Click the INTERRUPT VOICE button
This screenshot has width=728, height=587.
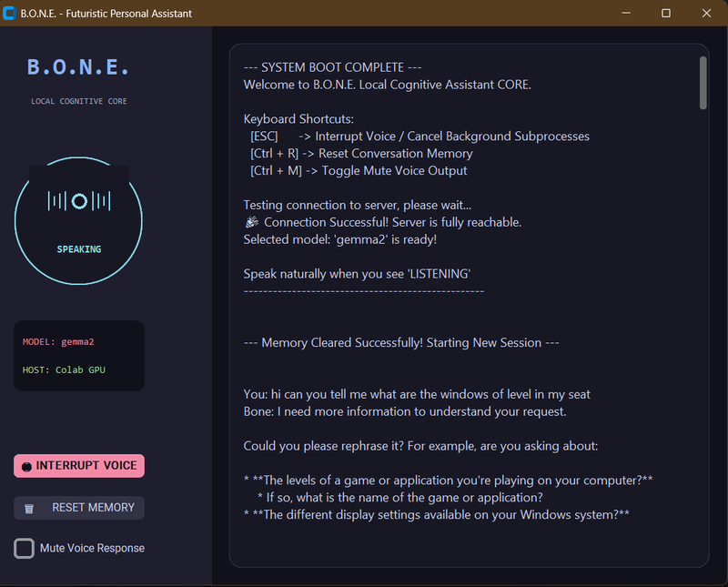point(79,466)
